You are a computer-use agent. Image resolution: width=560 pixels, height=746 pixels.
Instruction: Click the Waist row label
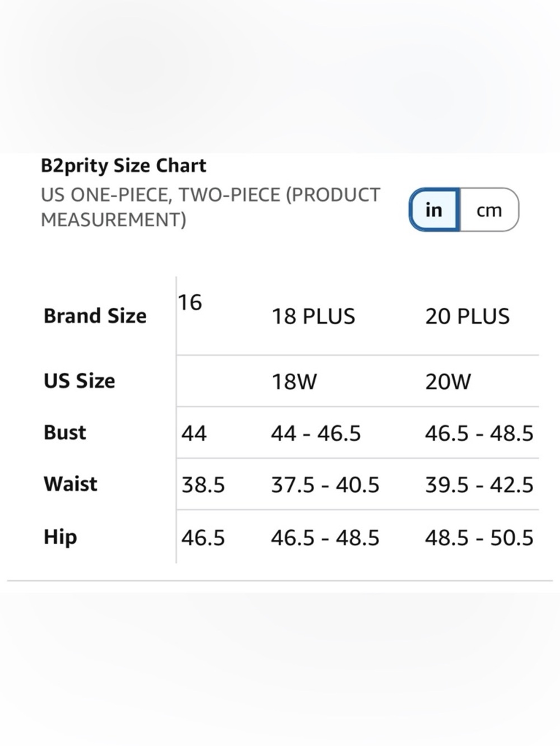[x=71, y=484]
